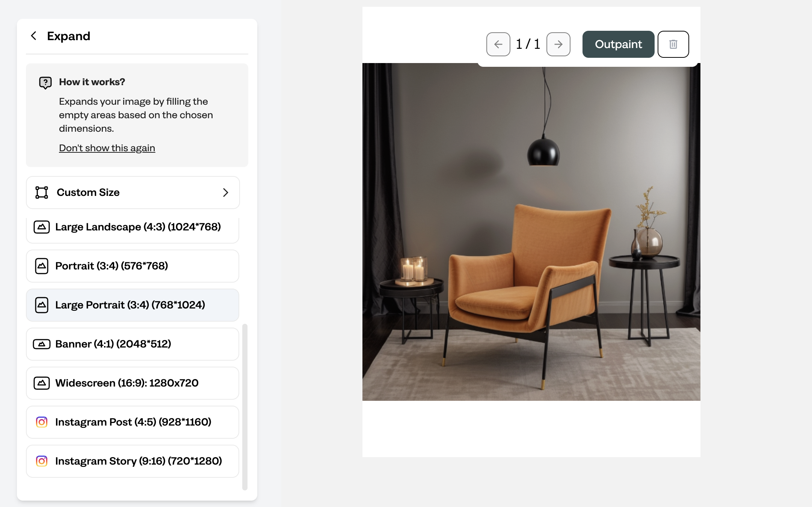Choose Widescreen (16:9) 1280x720 preset

(133, 383)
